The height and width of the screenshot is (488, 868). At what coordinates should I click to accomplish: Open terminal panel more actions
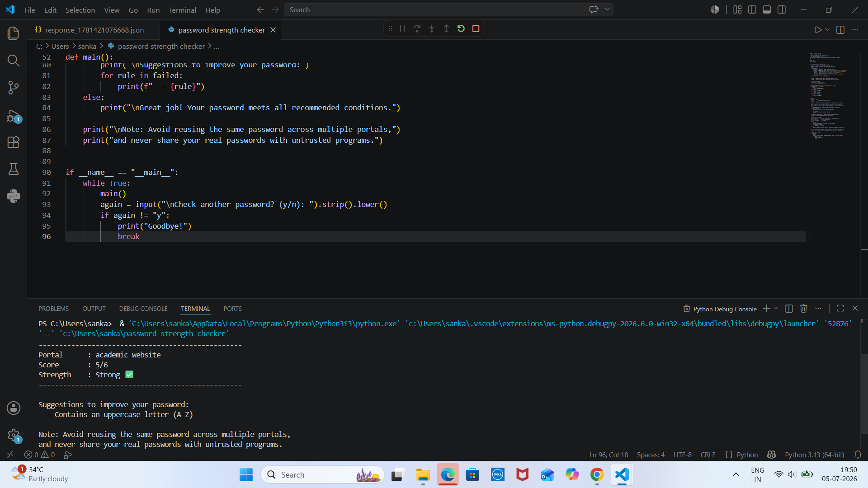(818, 309)
